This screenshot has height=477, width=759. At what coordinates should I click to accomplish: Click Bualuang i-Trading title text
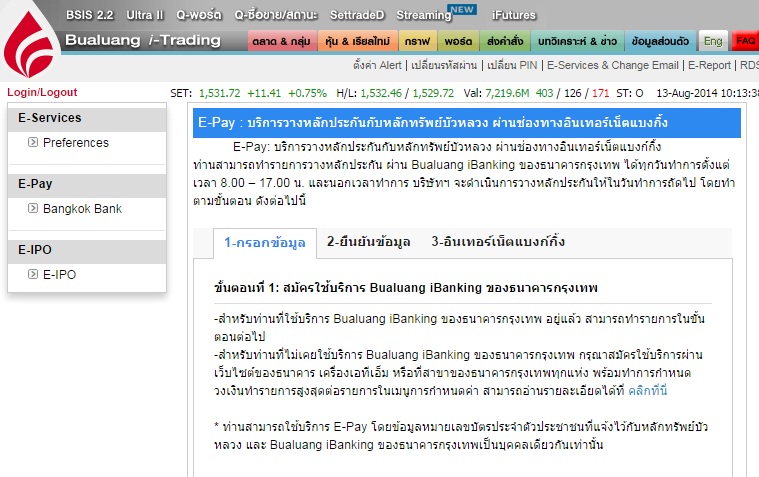pos(143,40)
